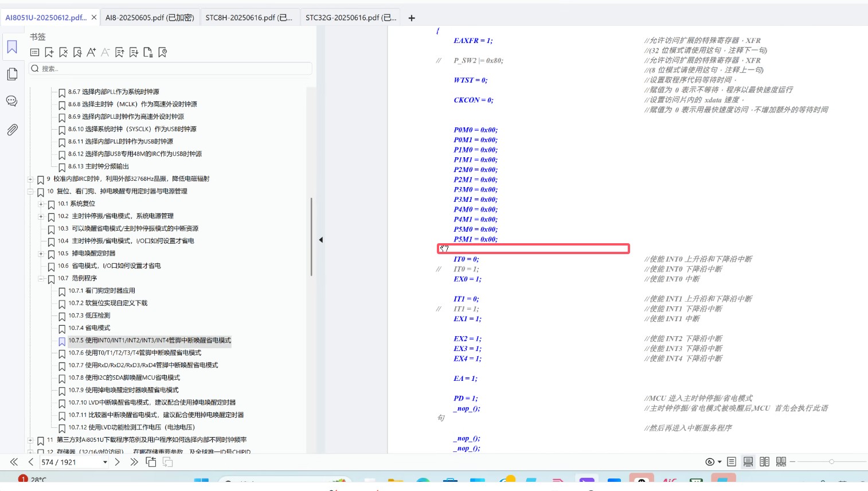Open bookmark 10.7.3 低压检测
868x491 pixels.
pyautogui.click(x=89, y=315)
